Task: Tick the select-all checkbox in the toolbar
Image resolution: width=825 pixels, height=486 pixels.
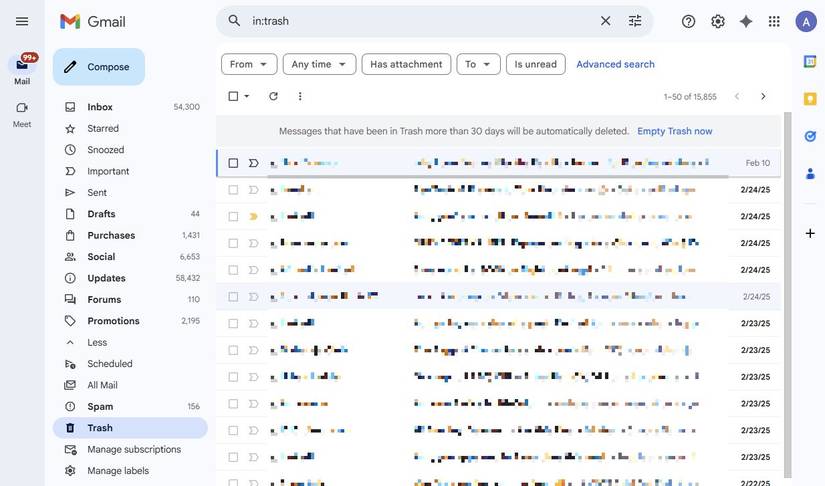Action: (233, 96)
